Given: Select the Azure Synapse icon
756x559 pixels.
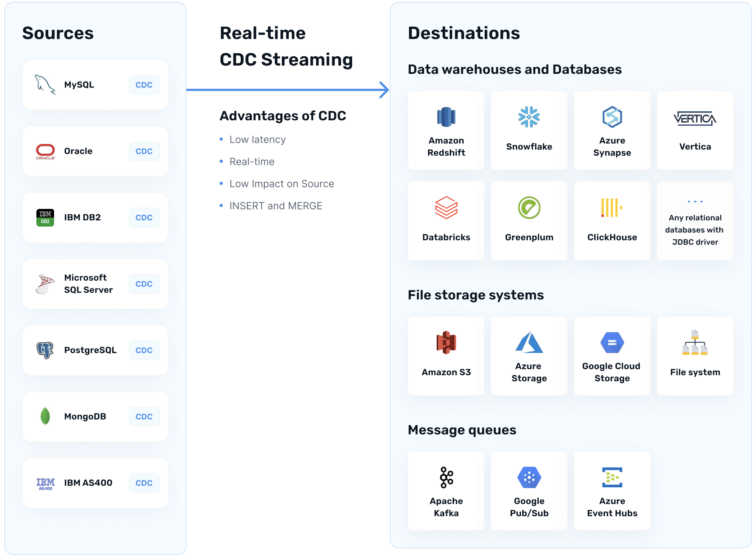Looking at the screenshot, I should click(x=612, y=117).
